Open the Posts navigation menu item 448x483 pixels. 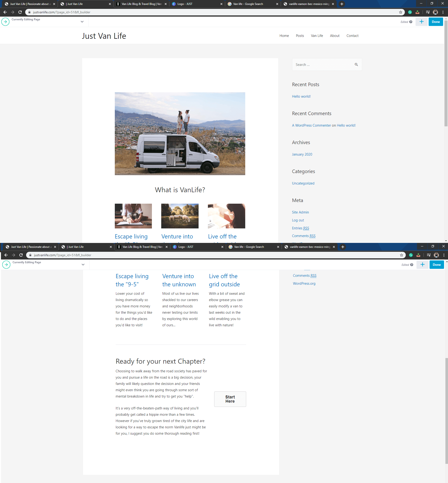(x=300, y=36)
